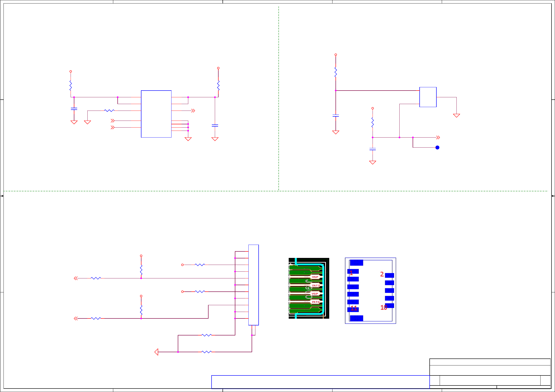Click ground symbol right of the small square component

tap(456, 115)
